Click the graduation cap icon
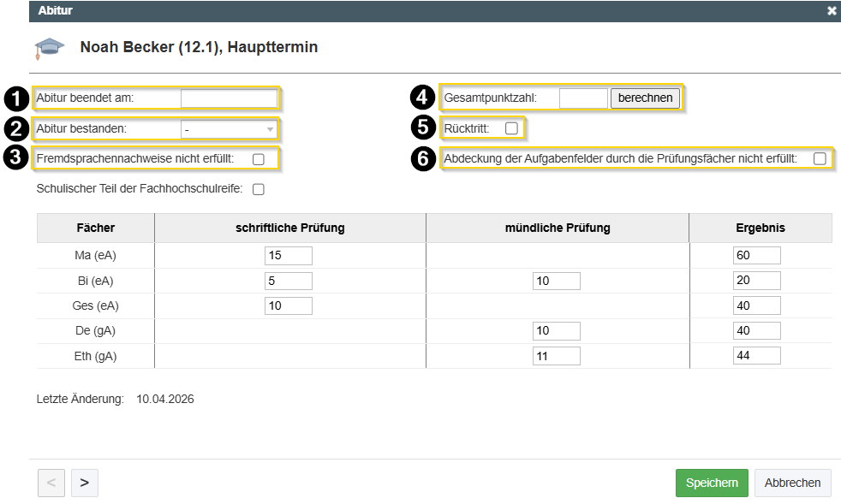 coord(49,49)
